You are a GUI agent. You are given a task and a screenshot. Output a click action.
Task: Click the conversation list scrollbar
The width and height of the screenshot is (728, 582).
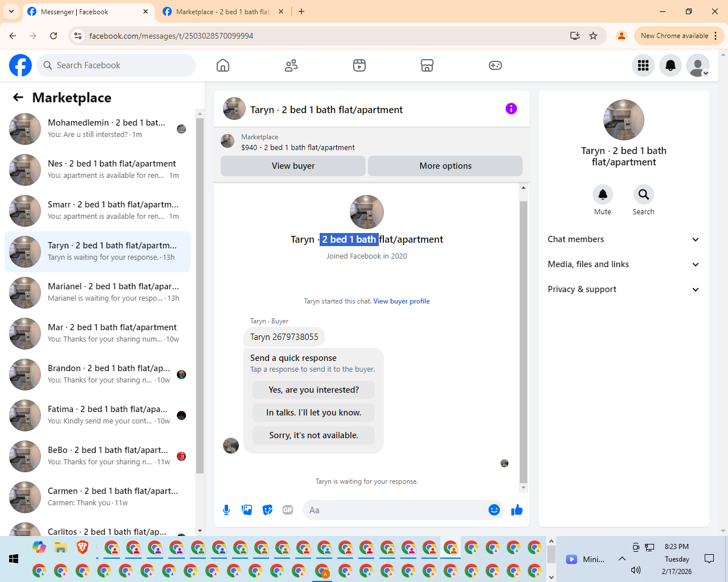[200, 296]
